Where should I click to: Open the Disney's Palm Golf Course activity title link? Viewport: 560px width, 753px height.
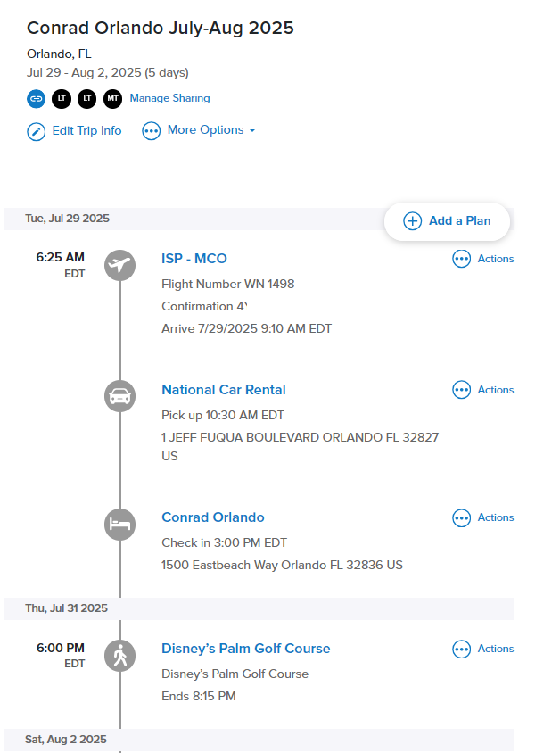click(x=246, y=649)
